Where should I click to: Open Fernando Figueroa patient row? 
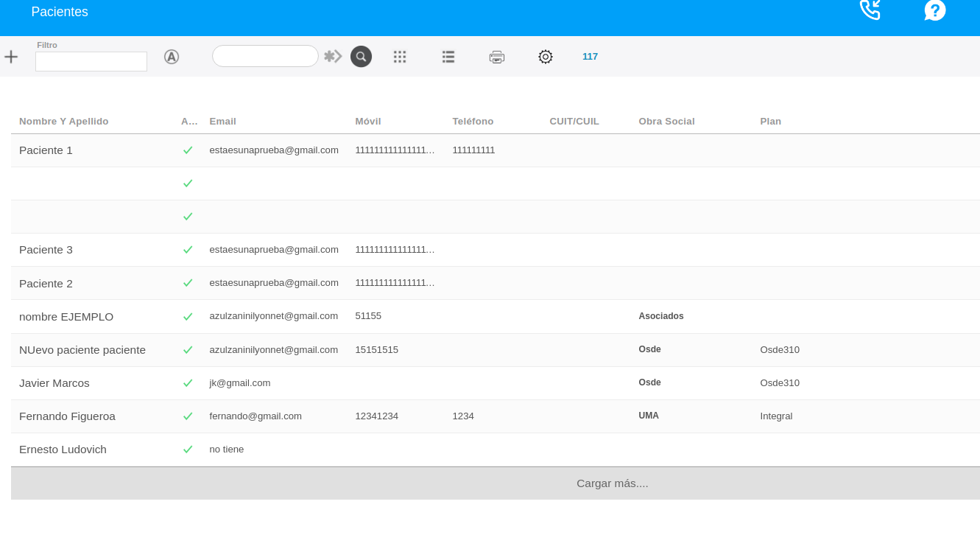coord(68,416)
